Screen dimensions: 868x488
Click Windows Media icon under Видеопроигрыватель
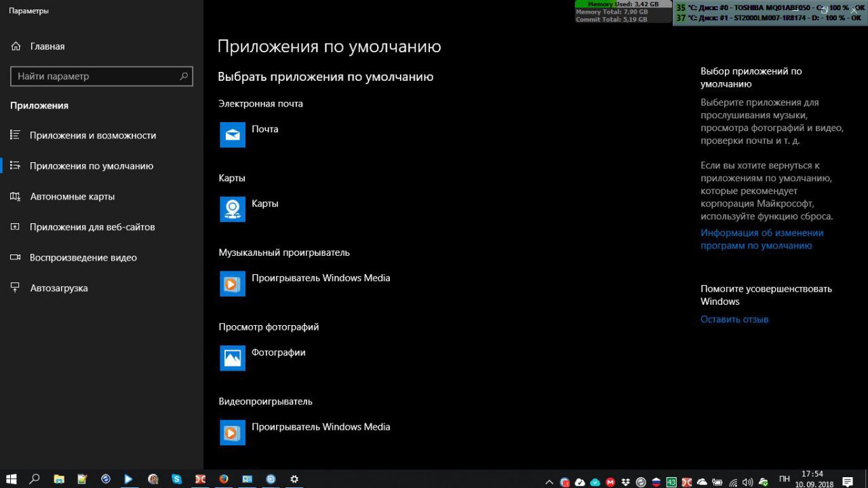click(x=233, y=432)
